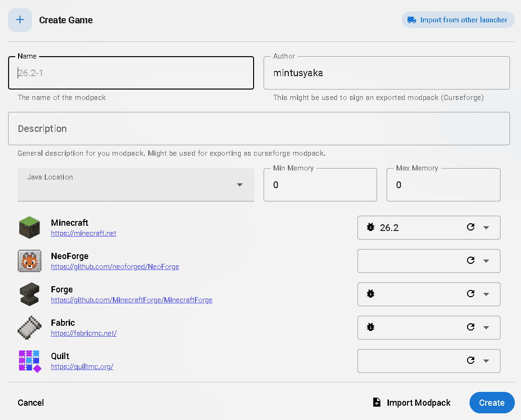Click the Fabric label text
Screen dimensions: 521x420
point(63,323)
